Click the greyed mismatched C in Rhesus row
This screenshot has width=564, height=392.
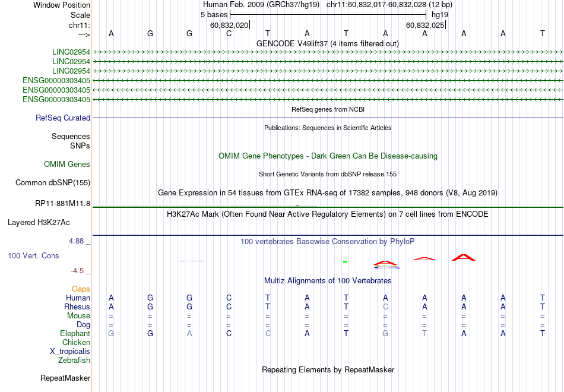[x=385, y=306]
